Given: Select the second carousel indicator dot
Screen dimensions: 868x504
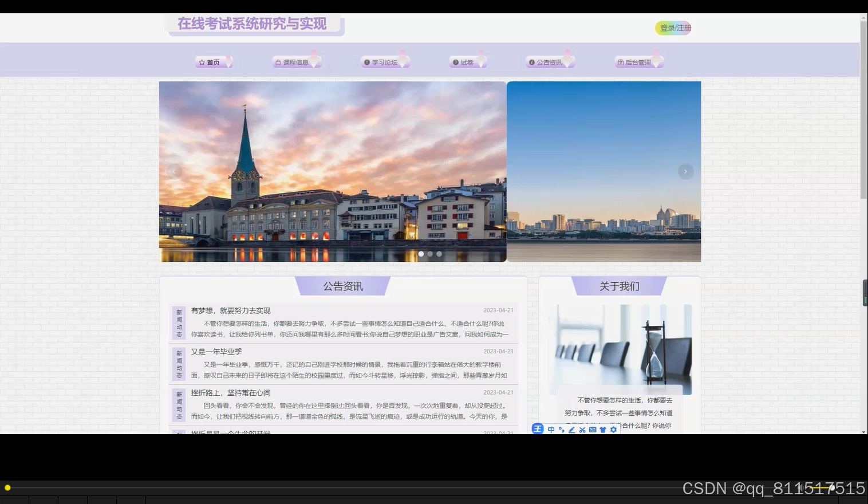Looking at the screenshot, I should pyautogui.click(x=430, y=254).
